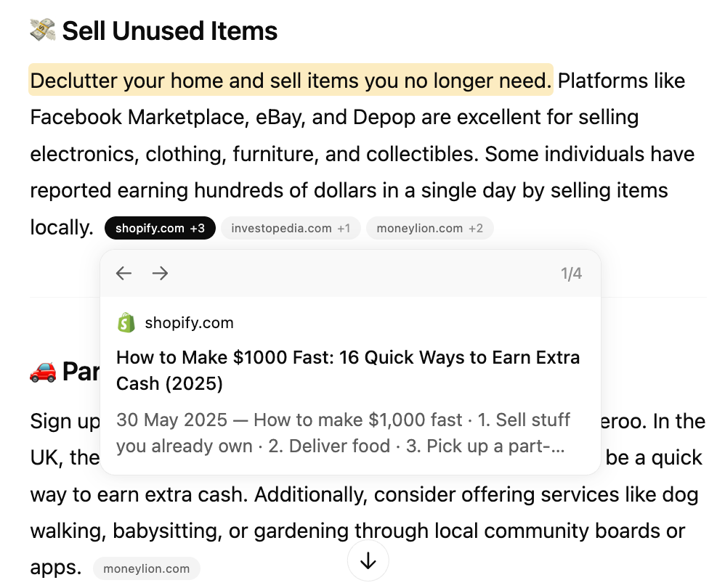This screenshot has width=725, height=588.
Task: Click the "+1" count on the investopedia chip
Action: click(344, 228)
